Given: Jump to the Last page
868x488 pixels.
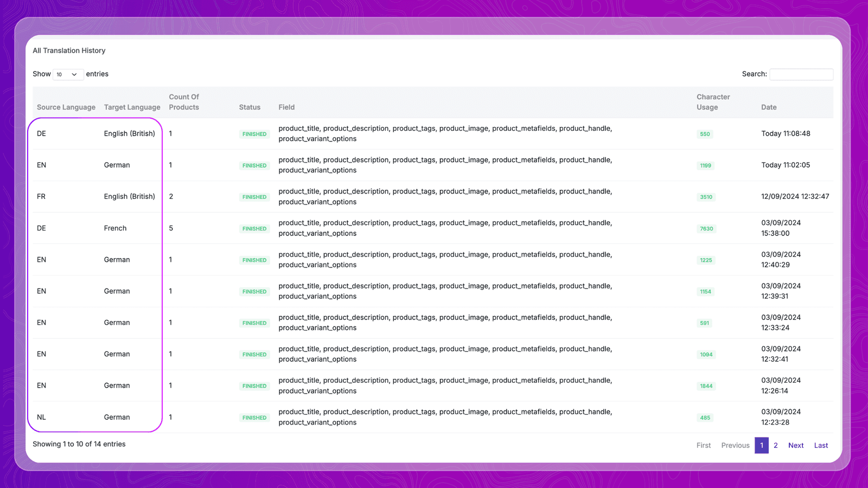Looking at the screenshot, I should coord(821,445).
